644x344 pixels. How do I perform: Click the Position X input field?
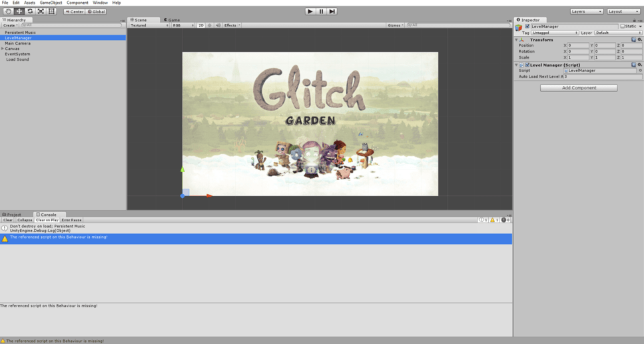(x=578, y=45)
